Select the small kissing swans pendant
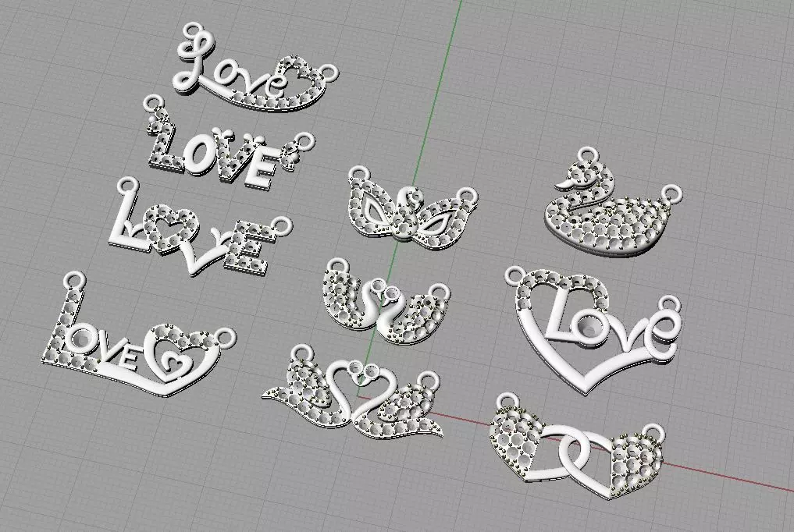This screenshot has width=794, height=532. point(387,302)
